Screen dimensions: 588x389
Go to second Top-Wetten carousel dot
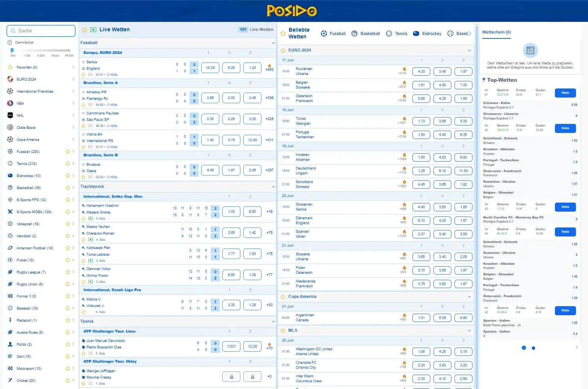[533, 348]
